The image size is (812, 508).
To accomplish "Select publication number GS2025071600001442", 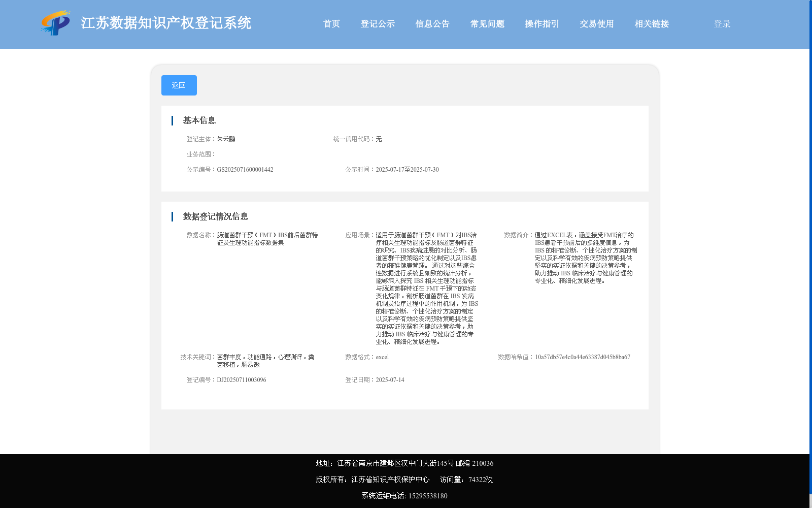I will (x=245, y=170).
